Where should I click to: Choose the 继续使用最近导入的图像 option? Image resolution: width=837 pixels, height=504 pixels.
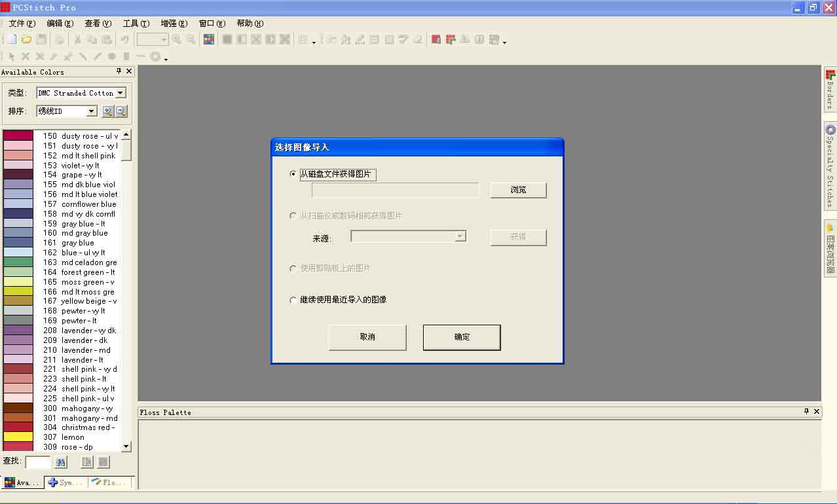click(293, 300)
